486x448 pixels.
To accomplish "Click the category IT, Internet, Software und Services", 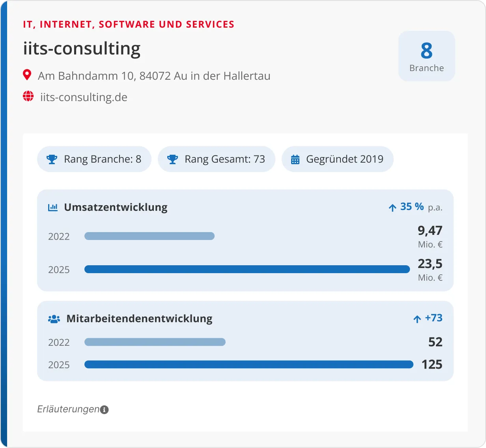I will click(129, 24).
